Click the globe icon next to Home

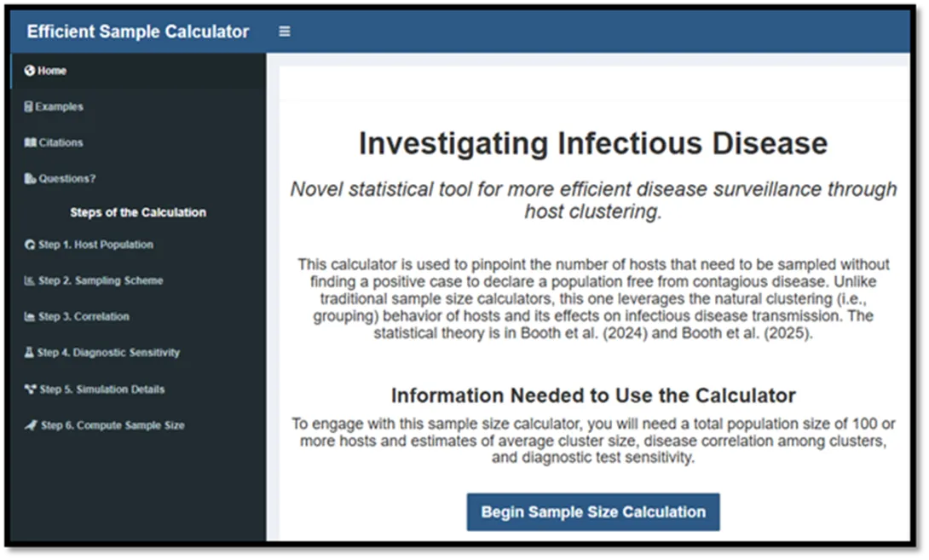tap(29, 71)
